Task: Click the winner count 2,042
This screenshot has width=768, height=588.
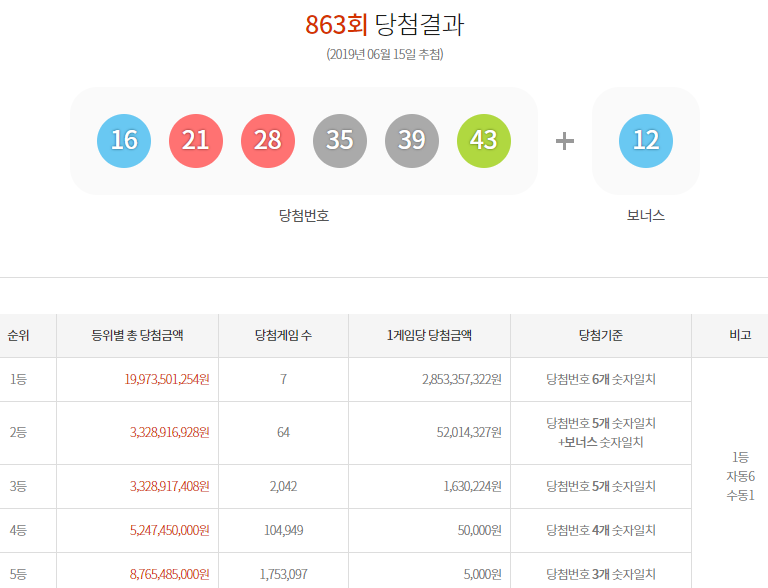Action: point(284,486)
